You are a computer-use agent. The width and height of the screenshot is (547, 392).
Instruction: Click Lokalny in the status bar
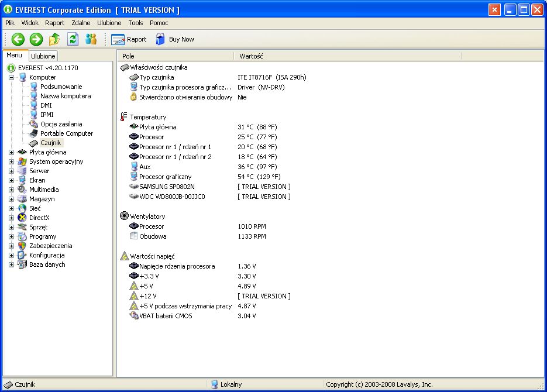coord(226,384)
